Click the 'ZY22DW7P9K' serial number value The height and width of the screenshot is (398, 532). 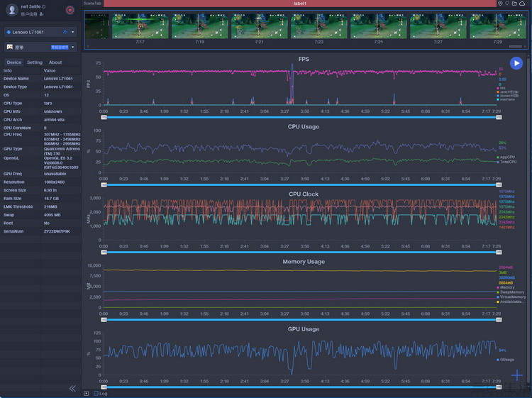click(57, 231)
